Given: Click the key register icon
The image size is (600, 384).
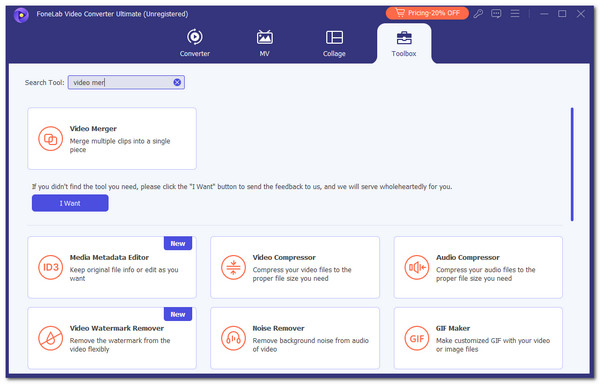Looking at the screenshot, I should [x=478, y=14].
